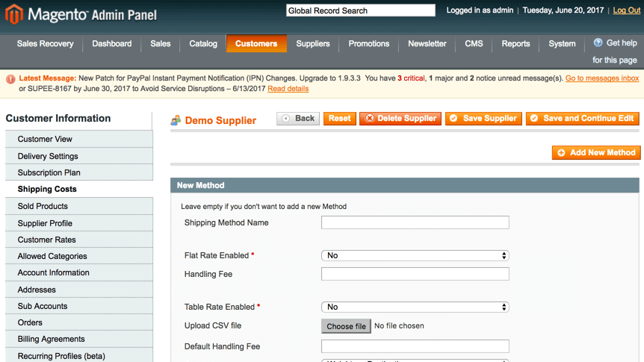Viewport: 644px width, 362px height.
Task: Click the Get help question icon
Action: click(598, 43)
